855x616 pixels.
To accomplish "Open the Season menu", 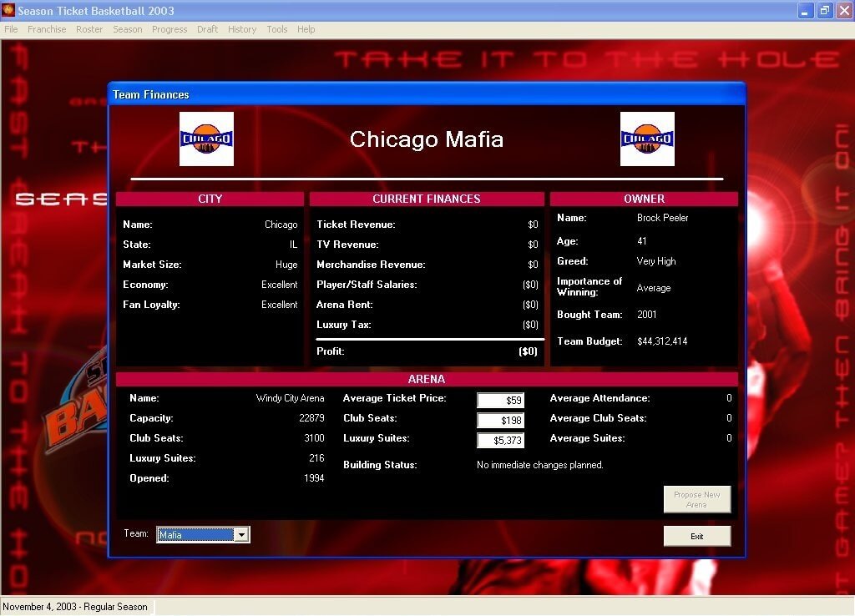I will 128,29.
